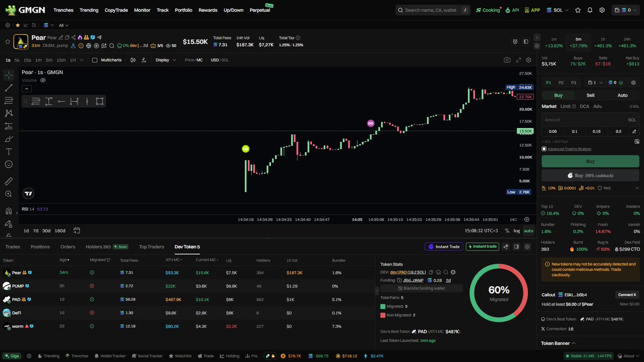
Task: Toggle the Volume indicator visibility eye
Action: click(x=42, y=80)
